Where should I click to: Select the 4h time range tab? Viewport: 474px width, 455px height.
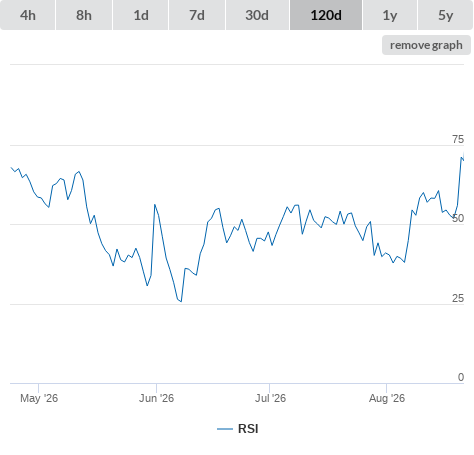point(28,15)
